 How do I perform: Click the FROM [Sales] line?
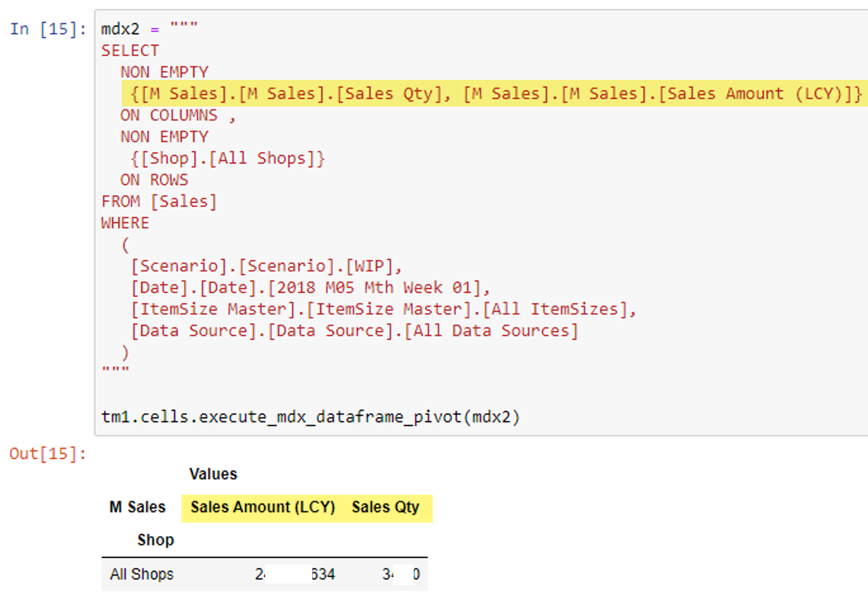pyautogui.click(x=159, y=202)
